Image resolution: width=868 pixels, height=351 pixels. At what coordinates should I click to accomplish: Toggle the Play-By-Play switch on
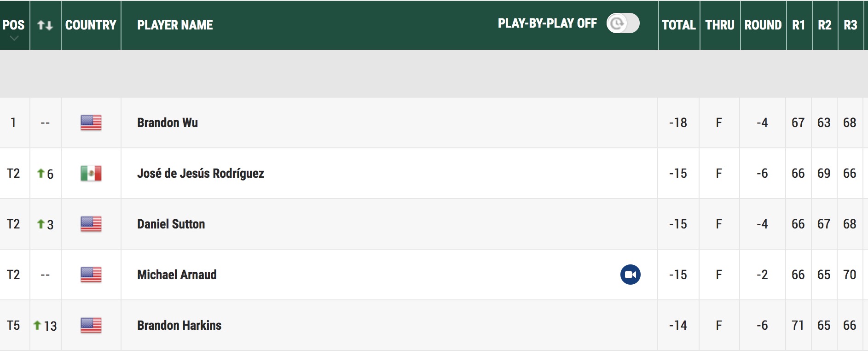623,23
